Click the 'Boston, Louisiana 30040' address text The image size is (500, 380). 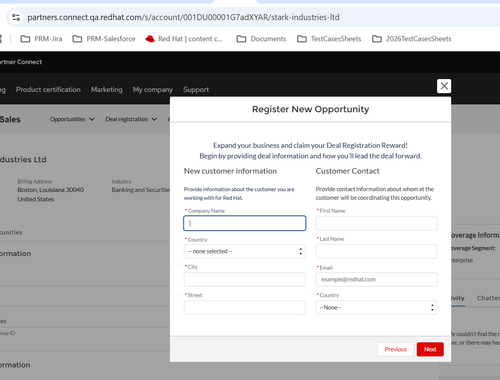[51, 190]
